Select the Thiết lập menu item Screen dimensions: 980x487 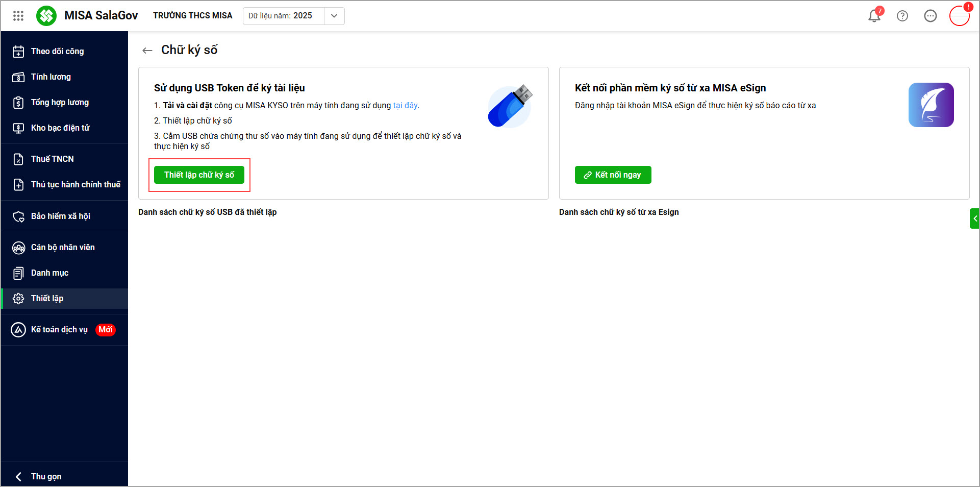[64, 298]
